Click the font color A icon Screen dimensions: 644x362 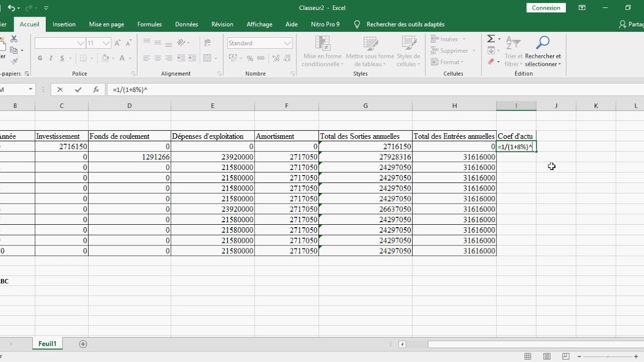tap(122, 58)
